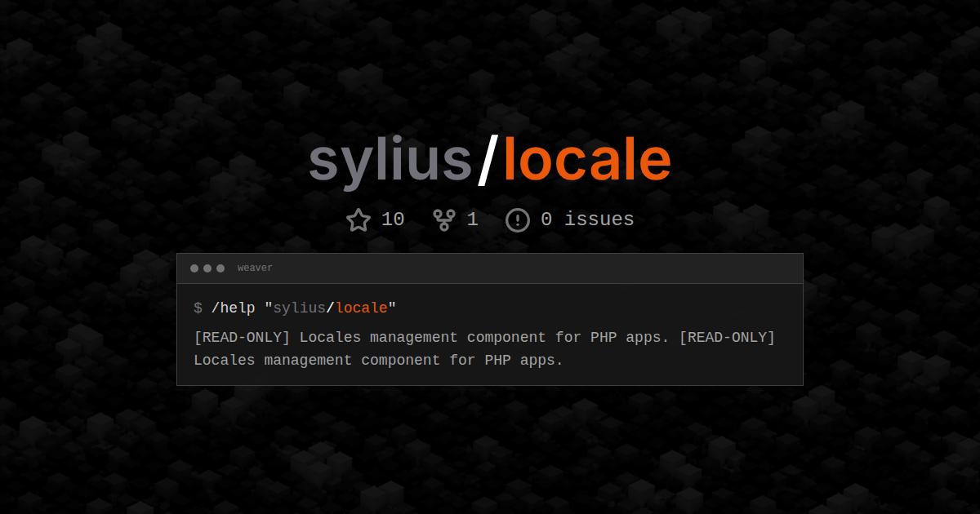The image size is (980, 514).
Task: Click the 'weaver' terminal title
Action: tap(255, 268)
